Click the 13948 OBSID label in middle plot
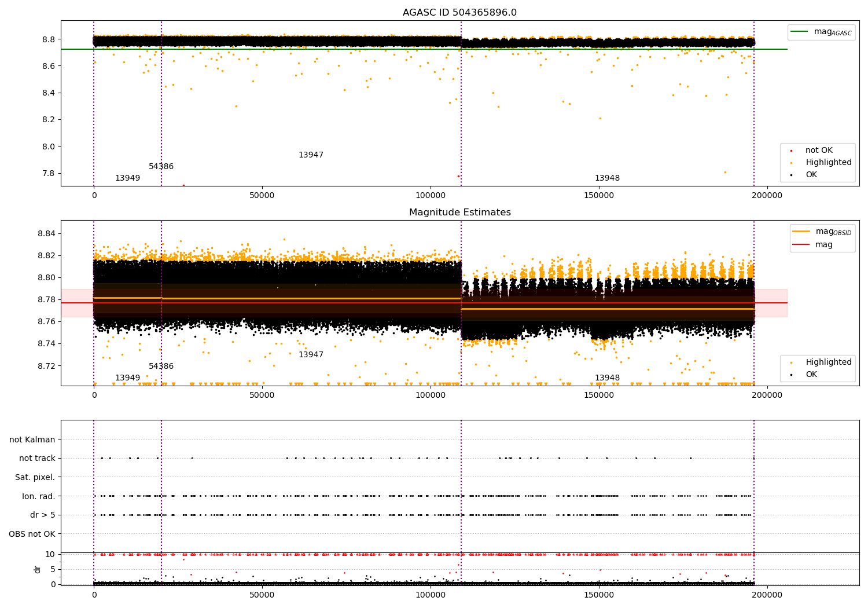Viewport: 868px width, 608px height. point(607,378)
